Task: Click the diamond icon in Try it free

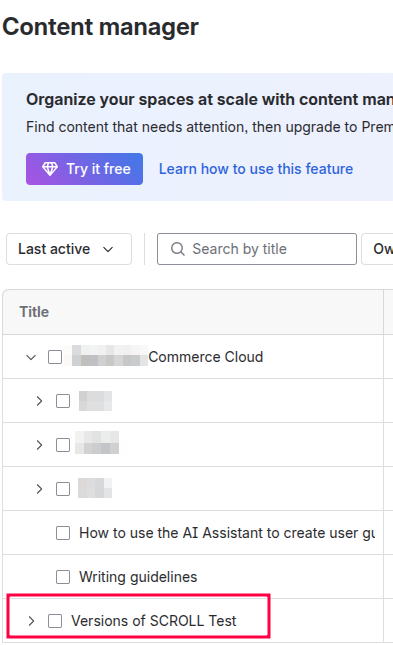Action: [50, 169]
